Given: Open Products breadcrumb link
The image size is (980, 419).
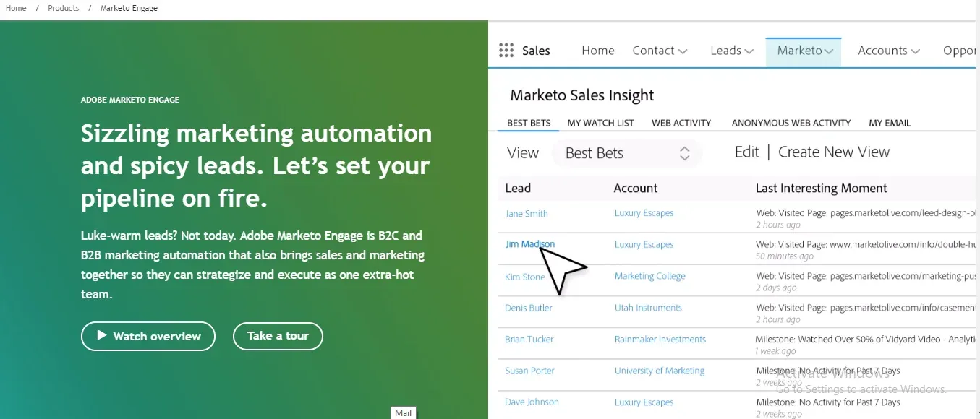Looking at the screenshot, I should click(x=64, y=8).
